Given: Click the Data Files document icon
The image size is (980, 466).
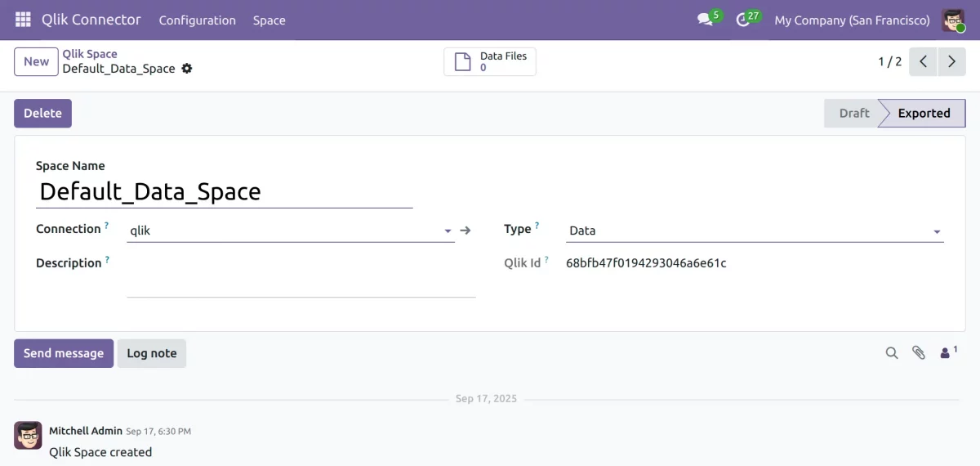Looking at the screenshot, I should 463,62.
